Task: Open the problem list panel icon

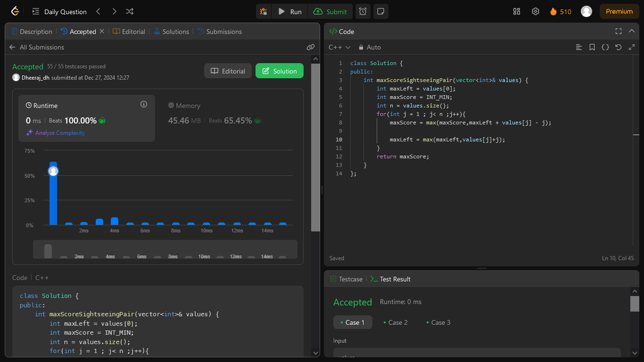Action: click(x=35, y=11)
